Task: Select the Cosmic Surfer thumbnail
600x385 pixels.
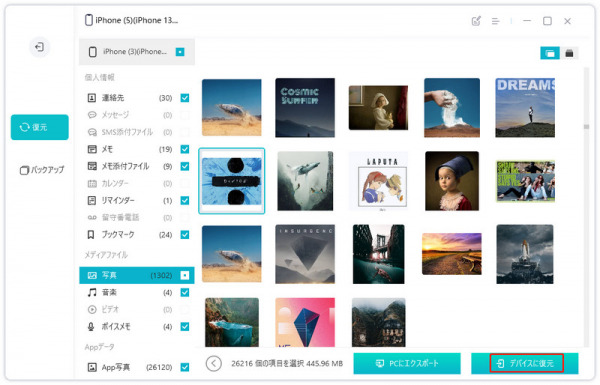Action: coord(305,108)
